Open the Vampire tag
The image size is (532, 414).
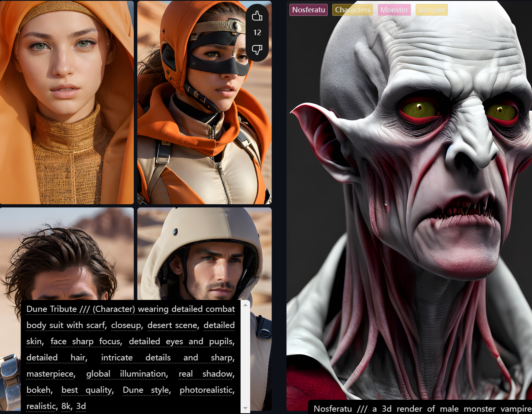(431, 10)
